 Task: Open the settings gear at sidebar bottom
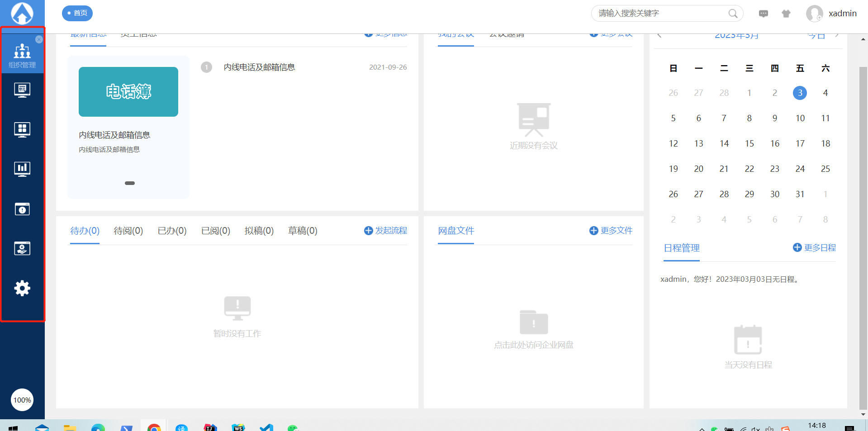tap(22, 288)
